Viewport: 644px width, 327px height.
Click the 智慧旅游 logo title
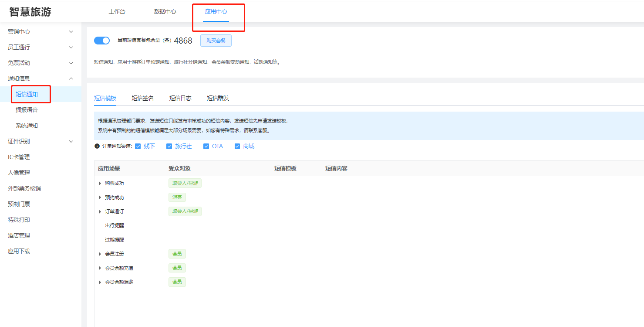pos(30,12)
